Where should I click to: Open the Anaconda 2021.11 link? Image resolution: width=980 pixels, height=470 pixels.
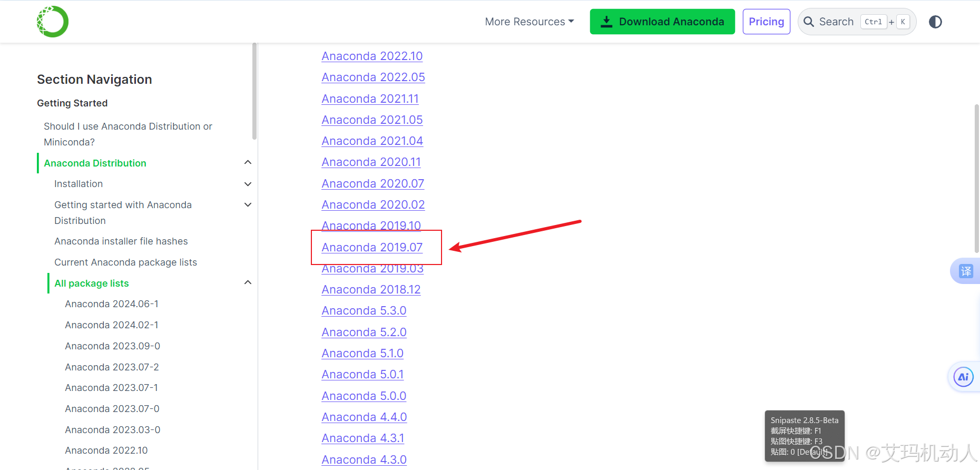tap(370, 99)
